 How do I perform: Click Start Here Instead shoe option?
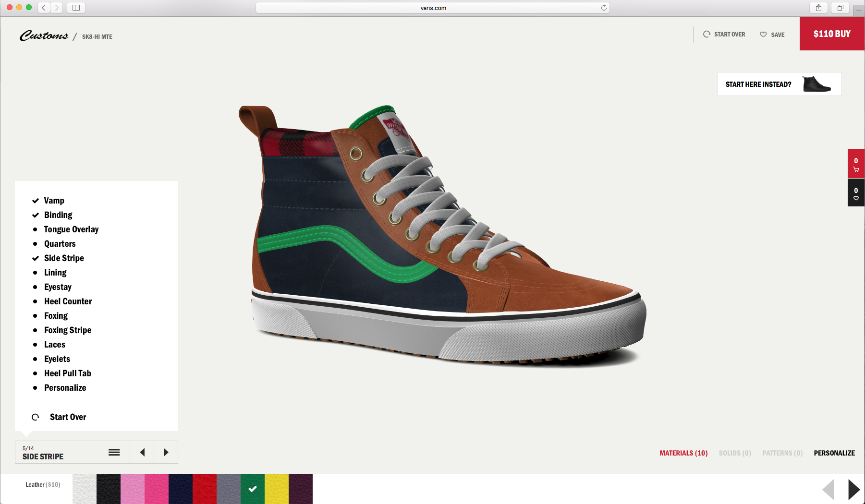tap(779, 84)
